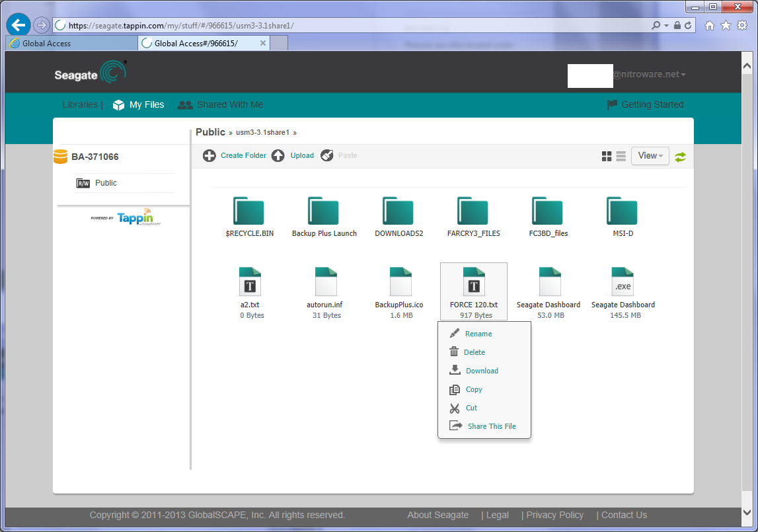Click the page scrollbar up arrow

[747, 66]
